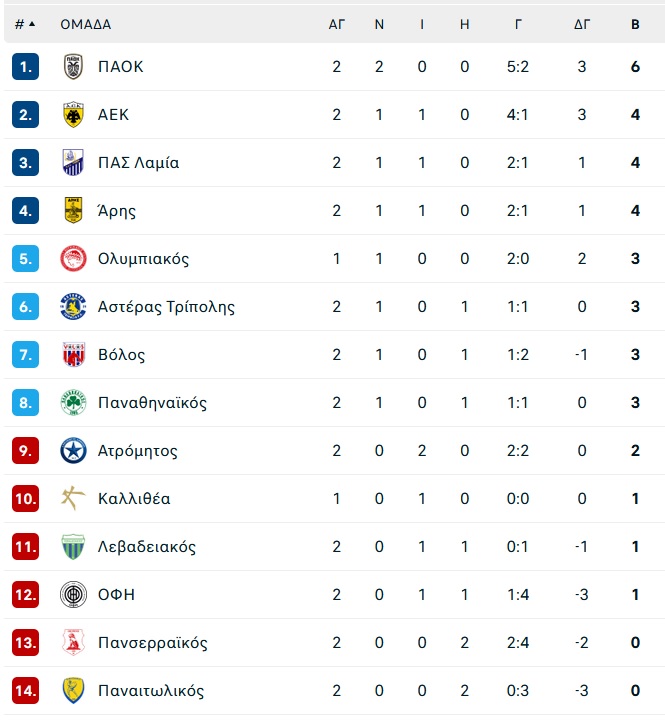Select the Άρης yellow crest icon
The image size is (665, 721).
point(73,211)
